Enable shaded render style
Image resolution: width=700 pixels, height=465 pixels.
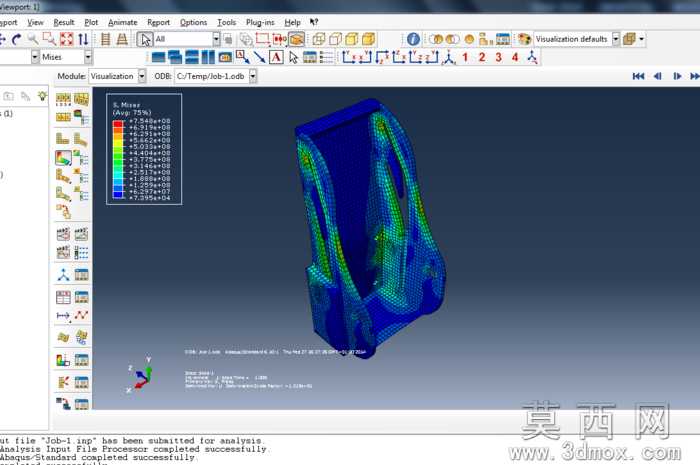coord(369,39)
